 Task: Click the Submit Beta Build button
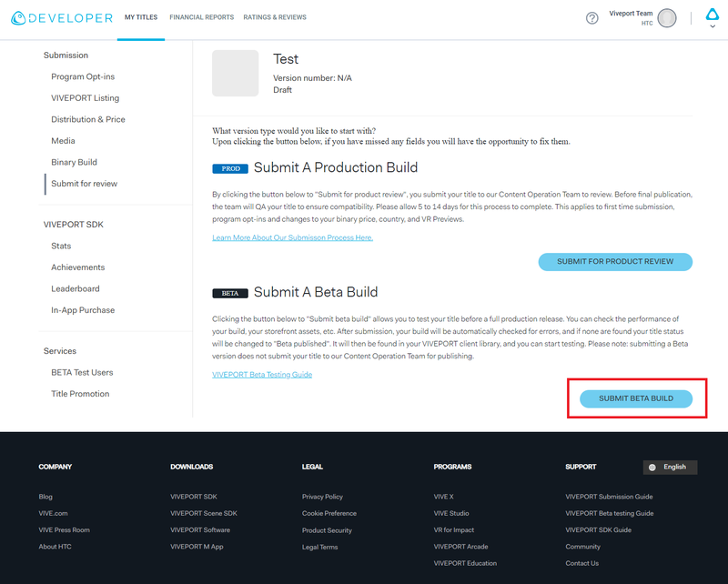pyautogui.click(x=636, y=398)
